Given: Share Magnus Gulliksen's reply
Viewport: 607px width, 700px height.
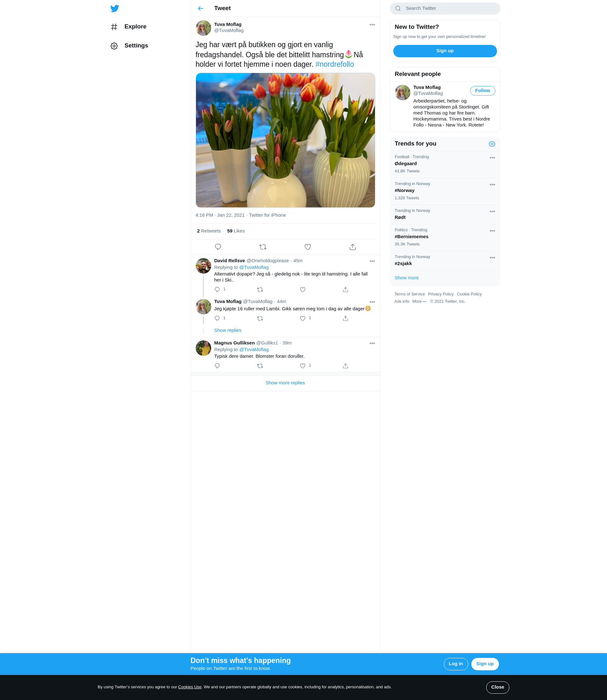Looking at the screenshot, I should coord(345,366).
